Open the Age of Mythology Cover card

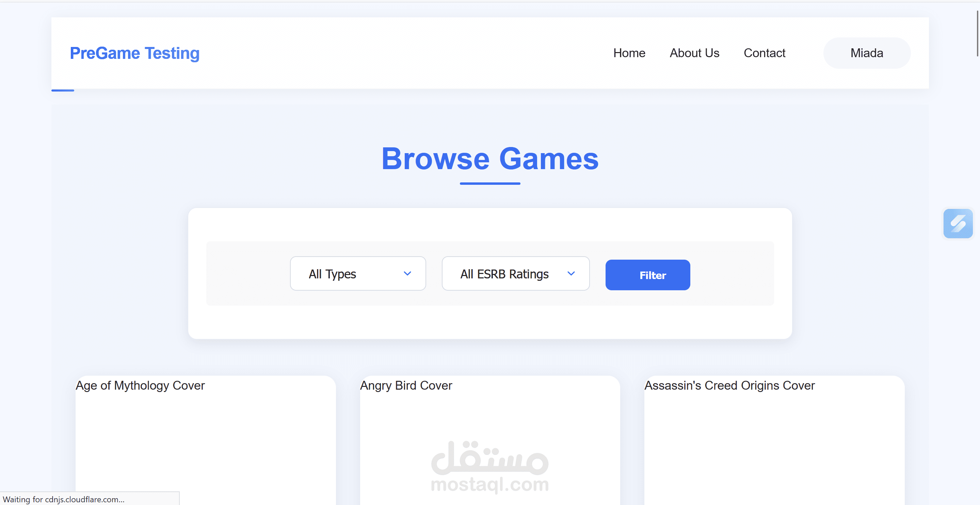point(206,440)
